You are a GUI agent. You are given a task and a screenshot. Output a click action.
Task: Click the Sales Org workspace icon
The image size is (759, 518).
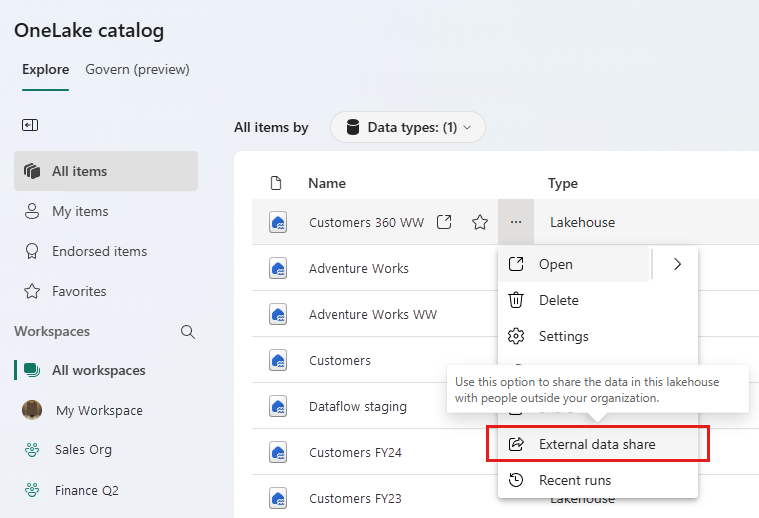pyautogui.click(x=32, y=450)
